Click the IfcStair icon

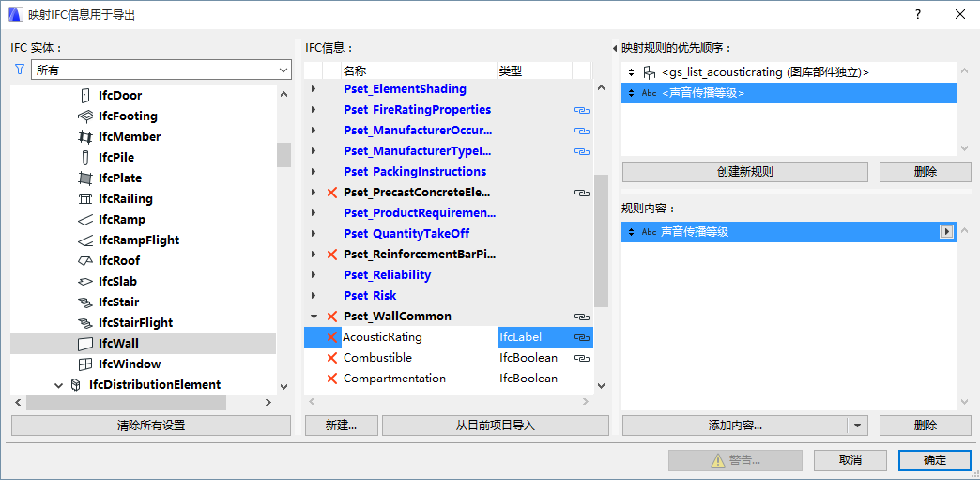pyautogui.click(x=84, y=302)
